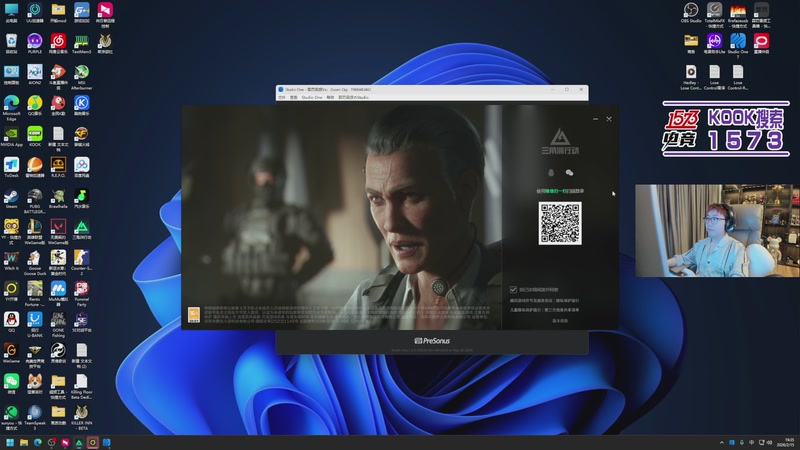Select the WeChat login icon in launcher
Screen dimensions: 800x450
tap(569, 173)
